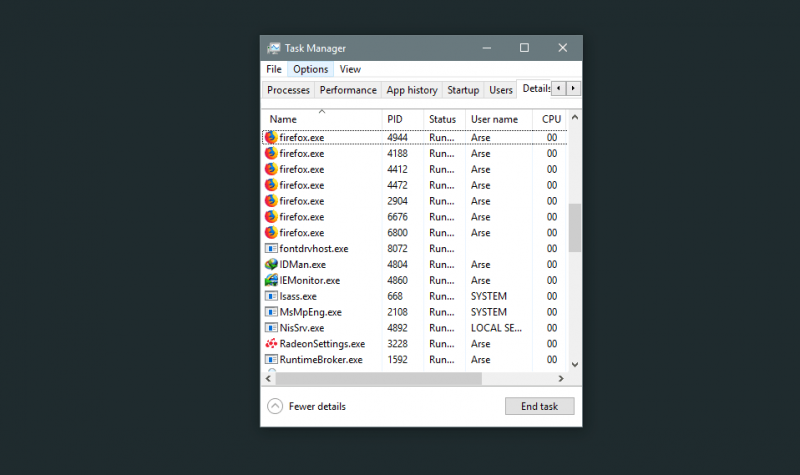The width and height of the screenshot is (800, 475).
Task: Click the horizontal scrollbar right arrow
Action: [561, 379]
